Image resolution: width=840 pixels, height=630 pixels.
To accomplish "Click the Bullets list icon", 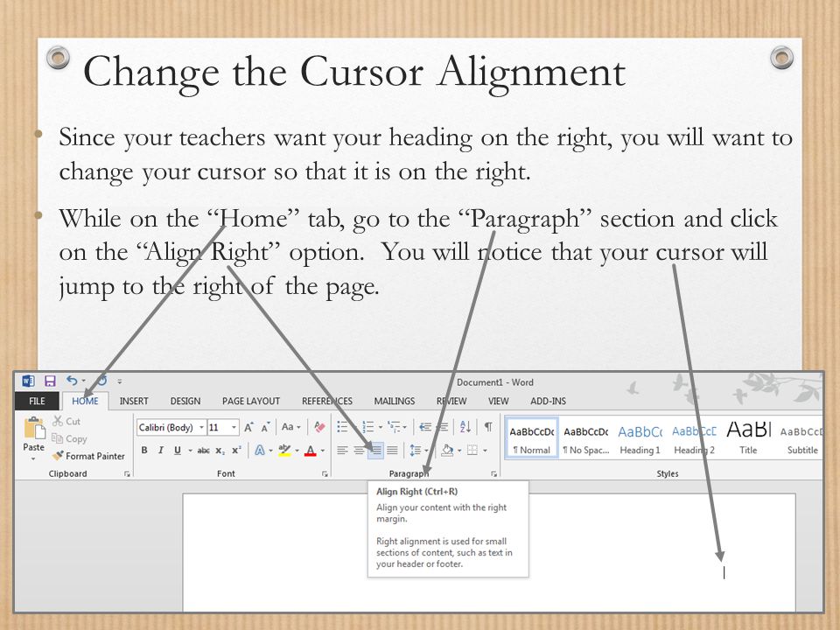I will pos(342,427).
